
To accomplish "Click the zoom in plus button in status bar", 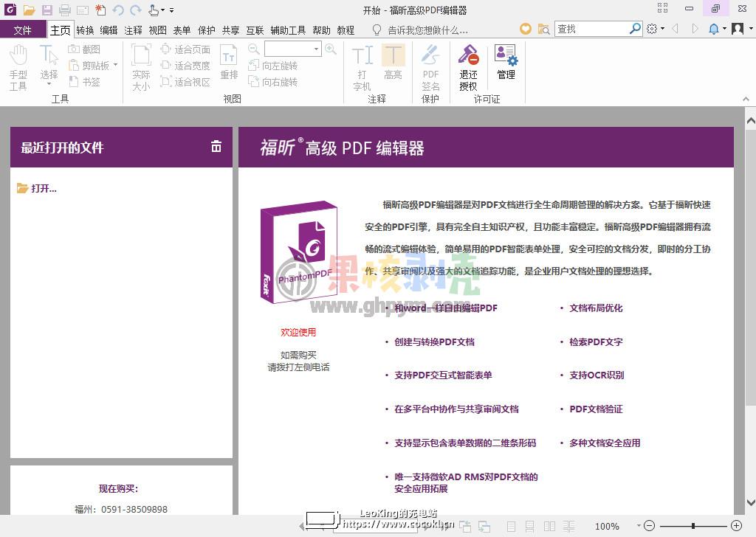I will (736, 525).
